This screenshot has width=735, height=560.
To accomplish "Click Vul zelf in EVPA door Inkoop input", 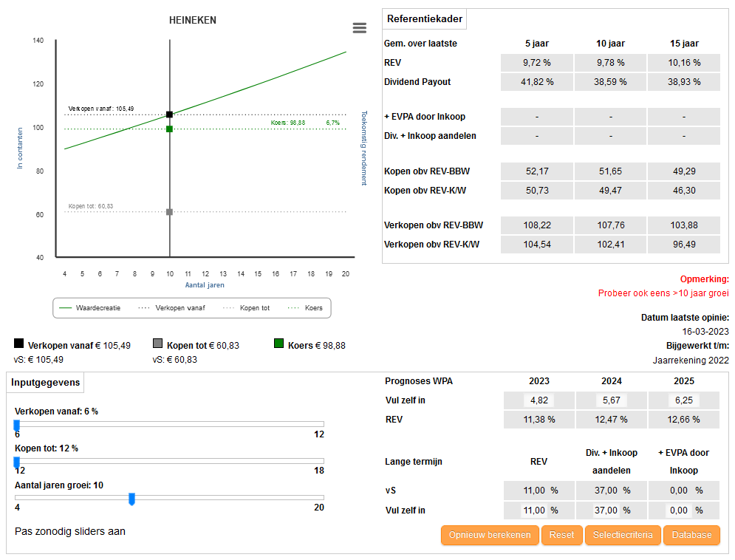I will pos(679,511).
